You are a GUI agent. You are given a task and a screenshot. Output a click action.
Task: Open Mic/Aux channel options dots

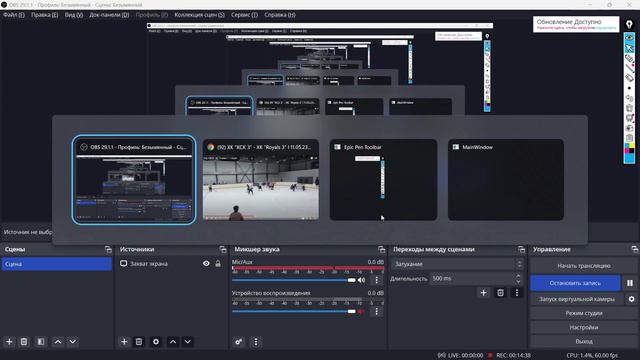point(376,280)
